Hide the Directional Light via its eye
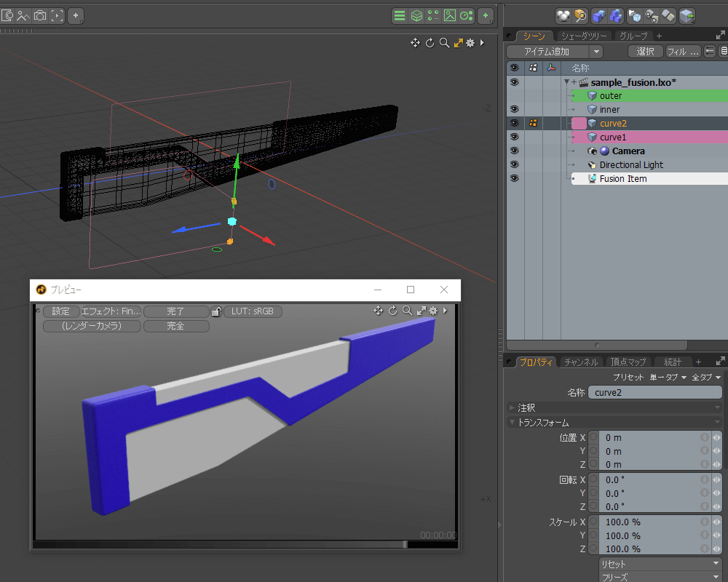This screenshot has width=728, height=582. [515, 164]
